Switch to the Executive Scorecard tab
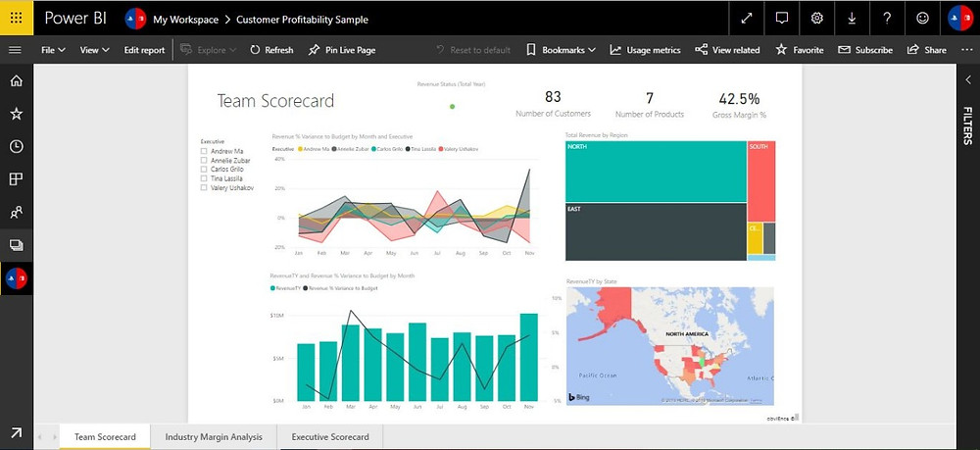Image resolution: width=980 pixels, height=450 pixels. click(330, 437)
